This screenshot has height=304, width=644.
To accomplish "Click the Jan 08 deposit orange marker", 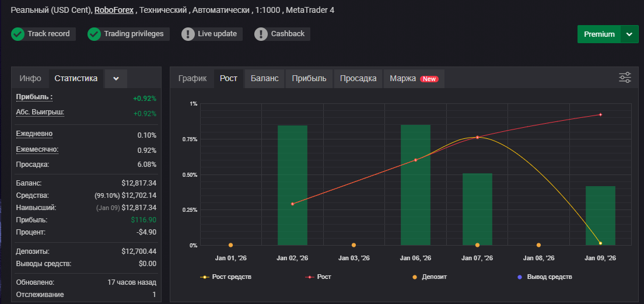I will click(x=539, y=245).
